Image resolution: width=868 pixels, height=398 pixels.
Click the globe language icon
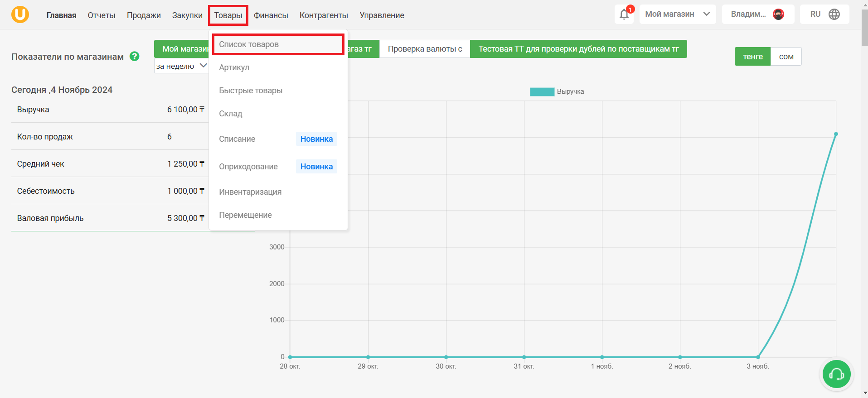click(x=834, y=14)
